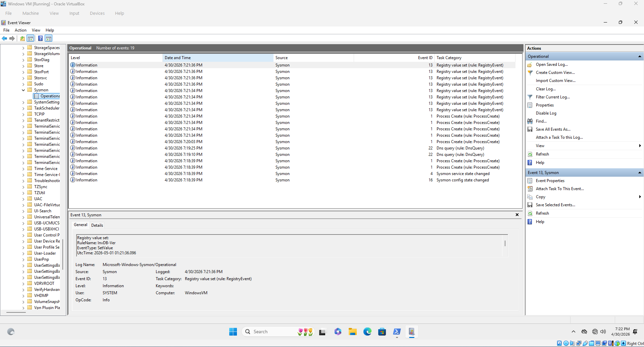Open the Action menu in Event Viewer

20,30
